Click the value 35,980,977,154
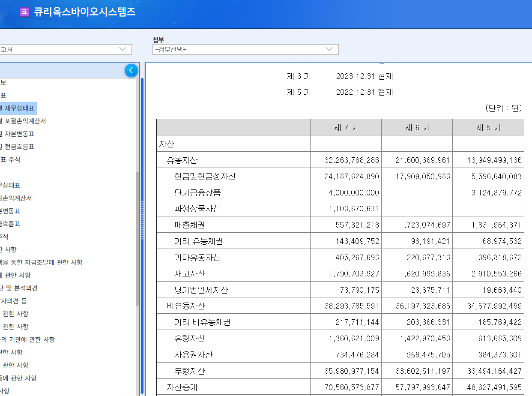532x396 pixels. pos(352,371)
